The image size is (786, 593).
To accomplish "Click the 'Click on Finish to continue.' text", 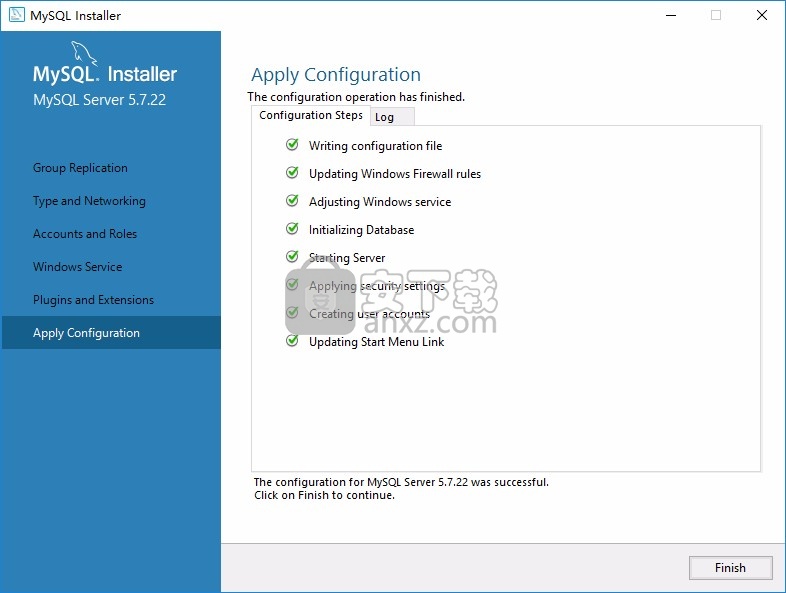I will point(324,495).
